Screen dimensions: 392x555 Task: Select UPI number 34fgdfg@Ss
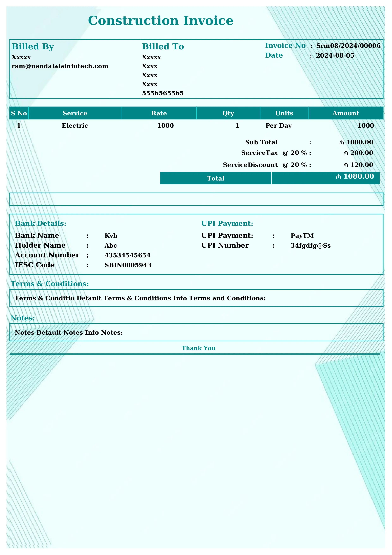(x=311, y=246)
